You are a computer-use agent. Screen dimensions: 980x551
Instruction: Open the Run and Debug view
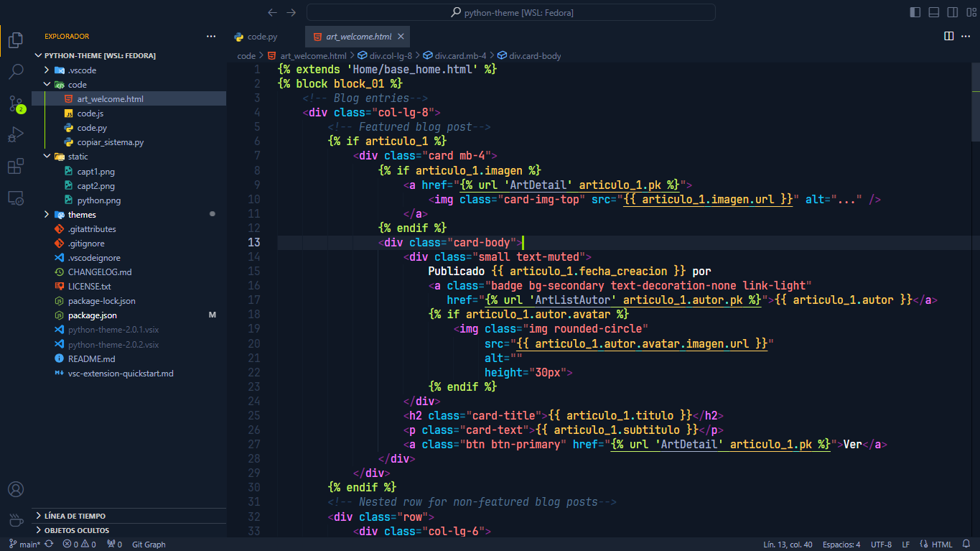point(16,135)
